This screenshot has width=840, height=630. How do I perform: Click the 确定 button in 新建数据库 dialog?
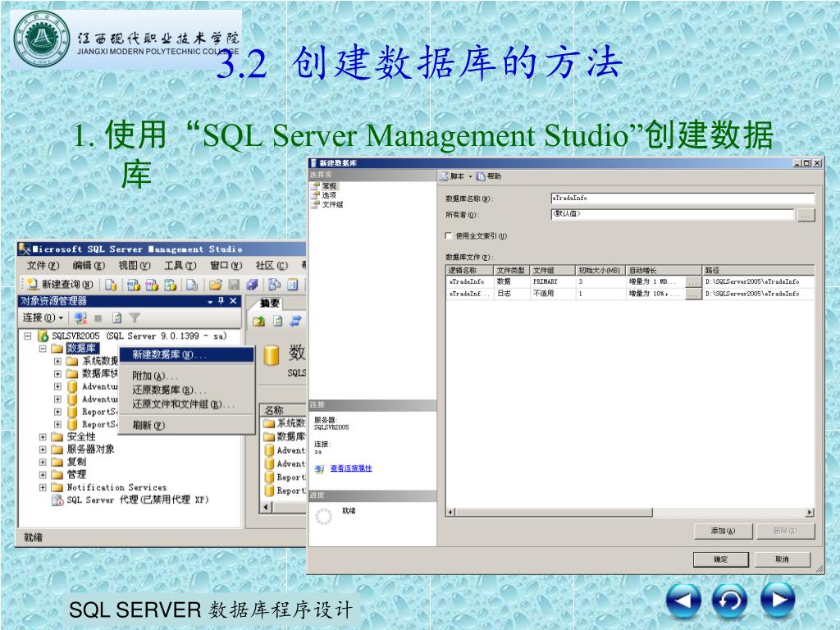[x=720, y=559]
